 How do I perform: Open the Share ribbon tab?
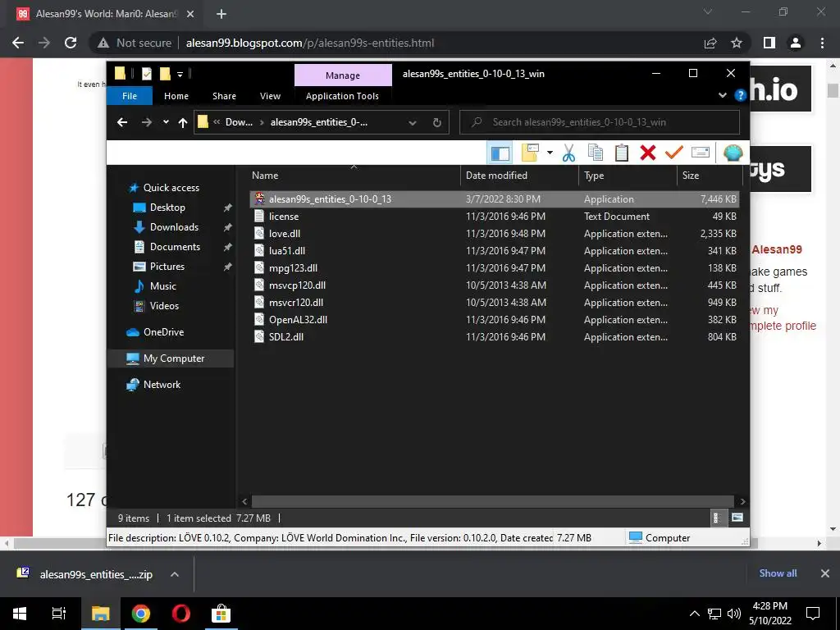point(224,96)
